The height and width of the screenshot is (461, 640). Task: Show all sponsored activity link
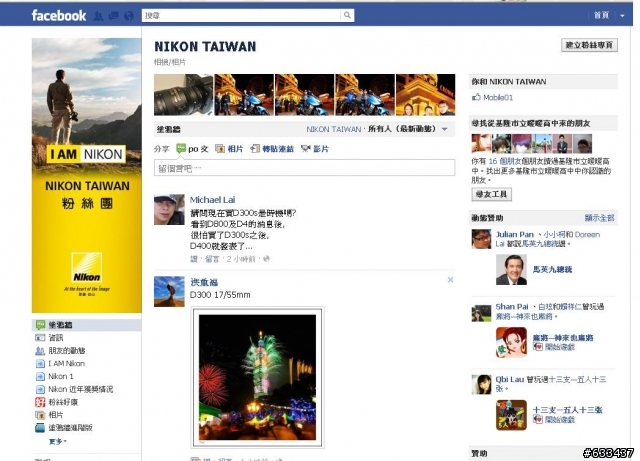point(599,218)
